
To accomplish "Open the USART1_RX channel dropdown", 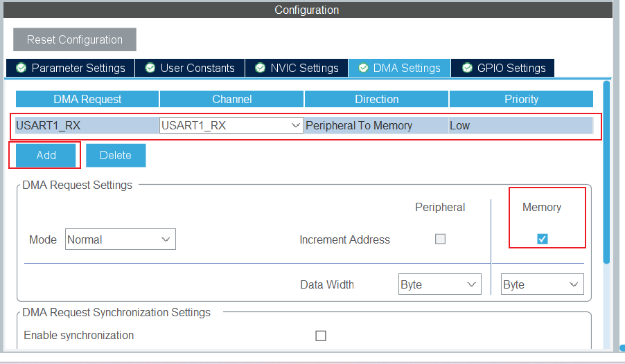I will [x=231, y=125].
